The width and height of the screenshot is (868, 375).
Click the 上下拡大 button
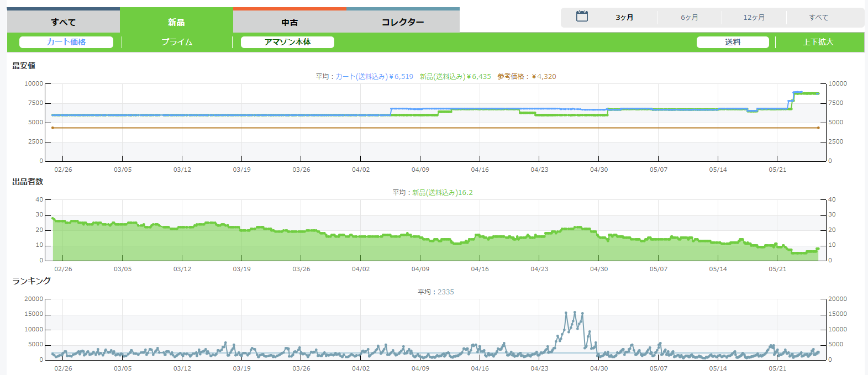(x=818, y=42)
